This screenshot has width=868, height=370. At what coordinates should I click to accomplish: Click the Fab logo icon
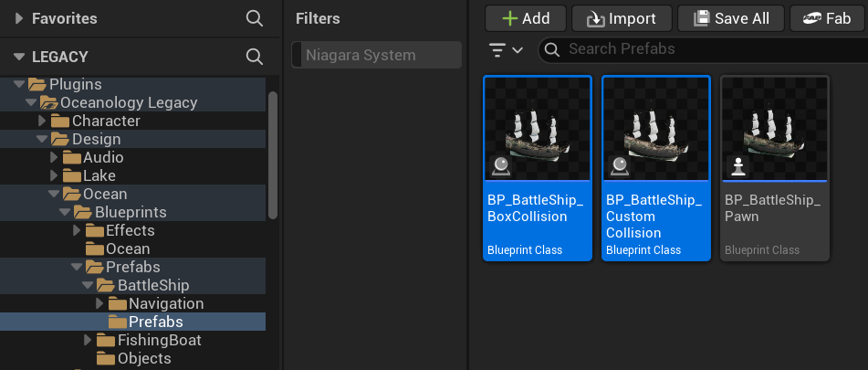812,19
